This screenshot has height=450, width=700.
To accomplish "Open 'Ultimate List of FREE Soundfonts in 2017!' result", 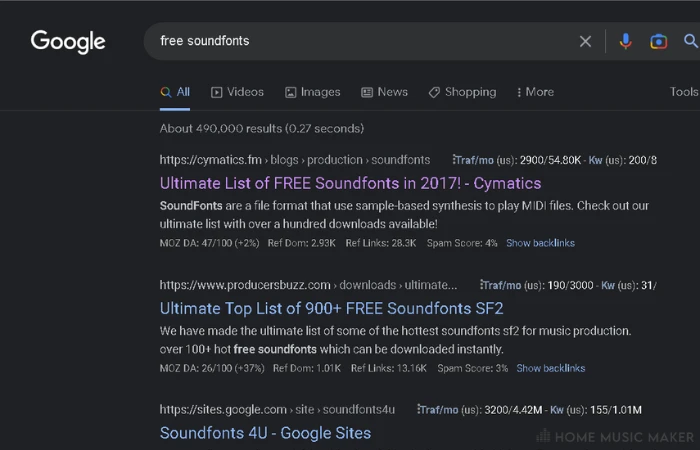I will [x=350, y=183].
